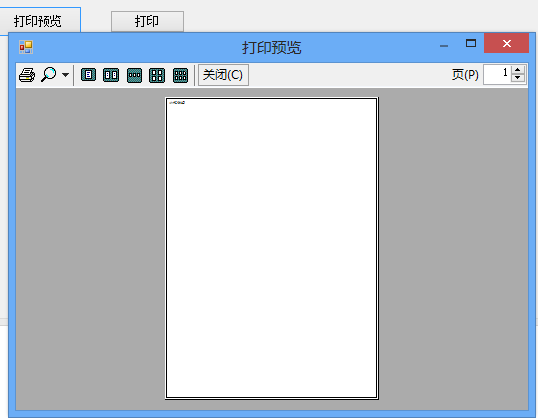Screen dimensions: 538x418
Task: Open the zoom dropdown arrow
Action: pos(65,75)
